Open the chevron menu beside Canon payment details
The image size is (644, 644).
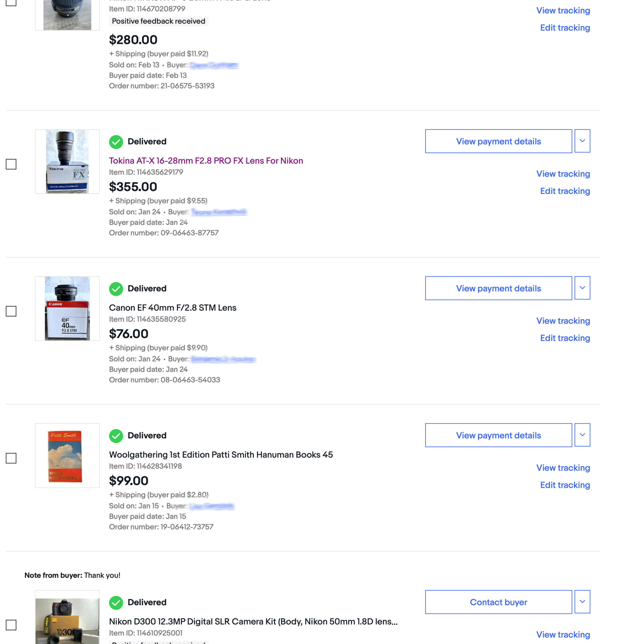click(x=582, y=288)
